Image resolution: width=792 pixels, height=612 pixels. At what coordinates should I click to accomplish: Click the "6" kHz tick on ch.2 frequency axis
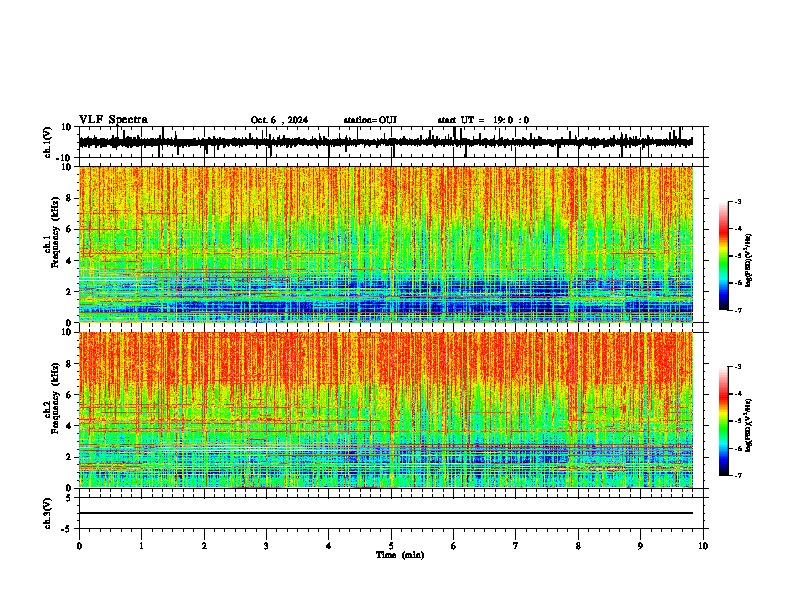click(69, 395)
